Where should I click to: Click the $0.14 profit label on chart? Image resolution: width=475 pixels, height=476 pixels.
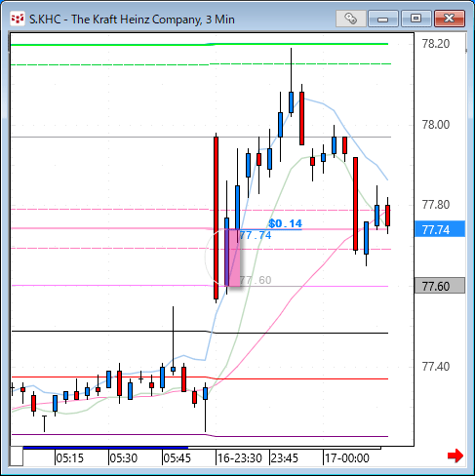(x=285, y=223)
